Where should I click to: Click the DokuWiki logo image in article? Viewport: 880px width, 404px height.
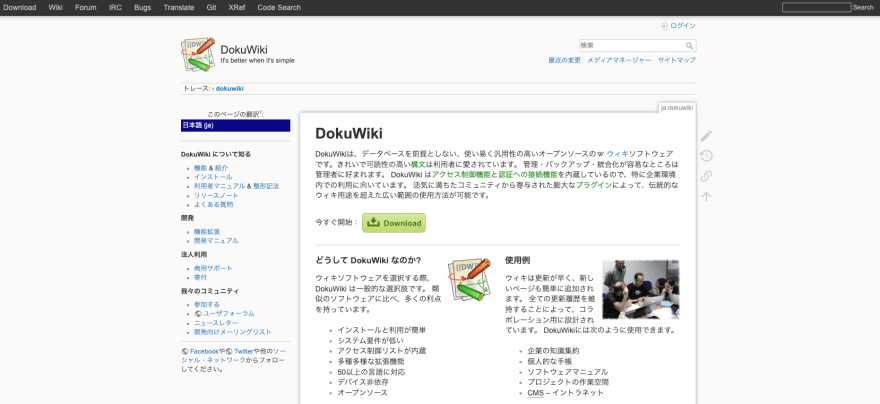coord(470,280)
